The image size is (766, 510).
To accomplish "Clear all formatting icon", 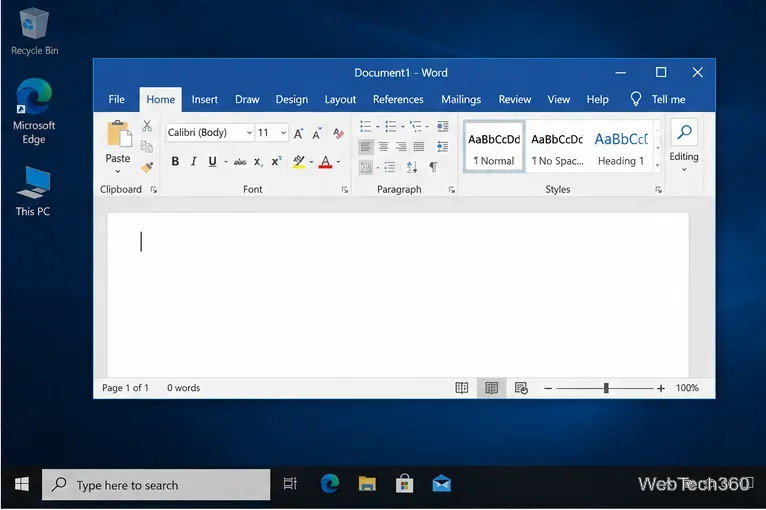I will point(338,133).
